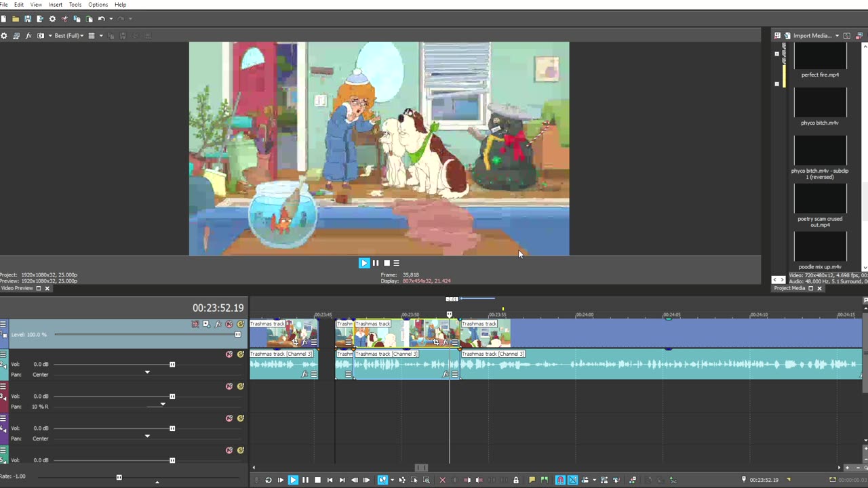Screen dimensions: 868x488
Task: Switch to the Project Media tab
Action: pos(789,288)
